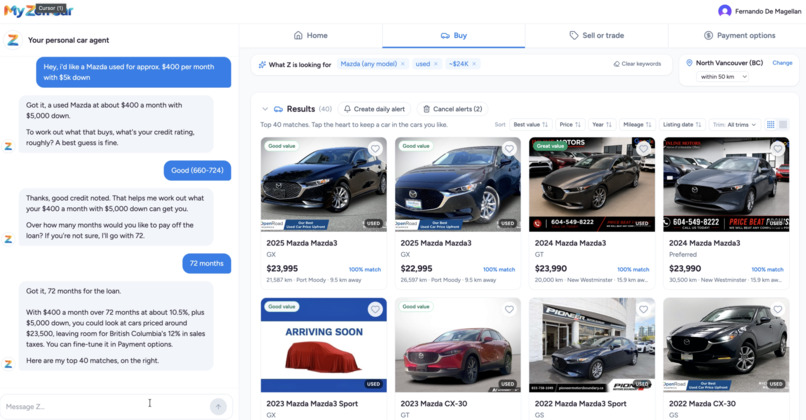The image size is (806, 420).
Task: Open photo of 2024 Mazda3 Preferred
Action: click(x=726, y=184)
